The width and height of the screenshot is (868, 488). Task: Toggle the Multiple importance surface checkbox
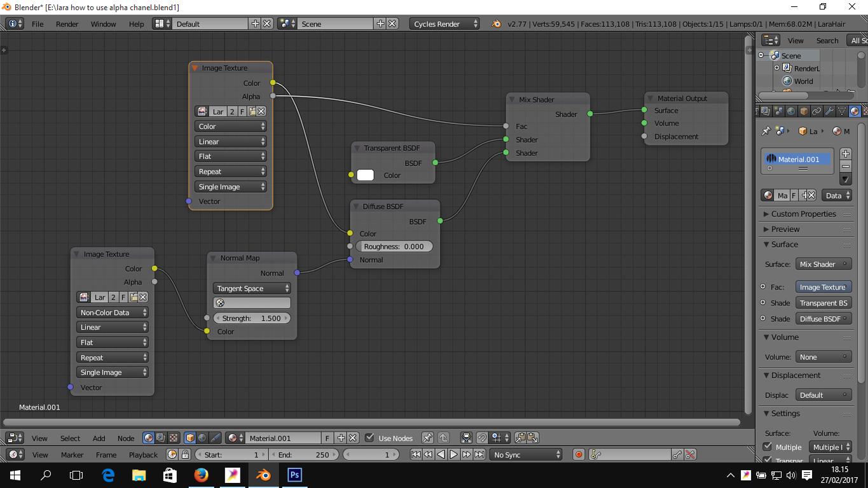point(767,447)
